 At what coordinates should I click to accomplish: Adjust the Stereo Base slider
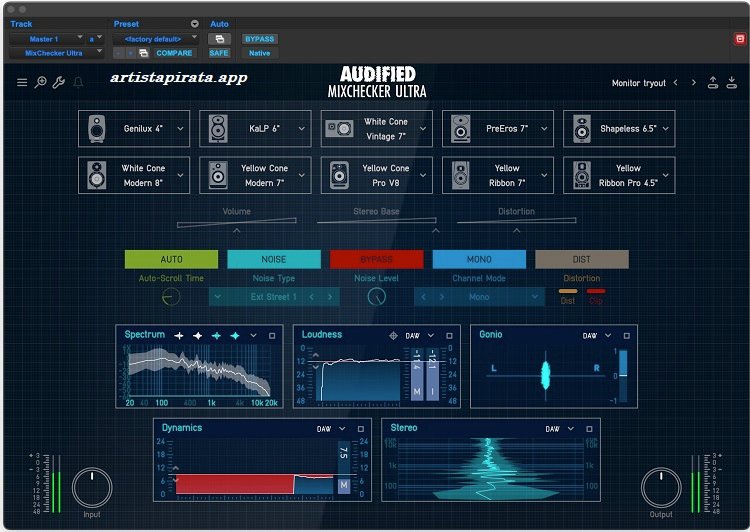click(376, 221)
